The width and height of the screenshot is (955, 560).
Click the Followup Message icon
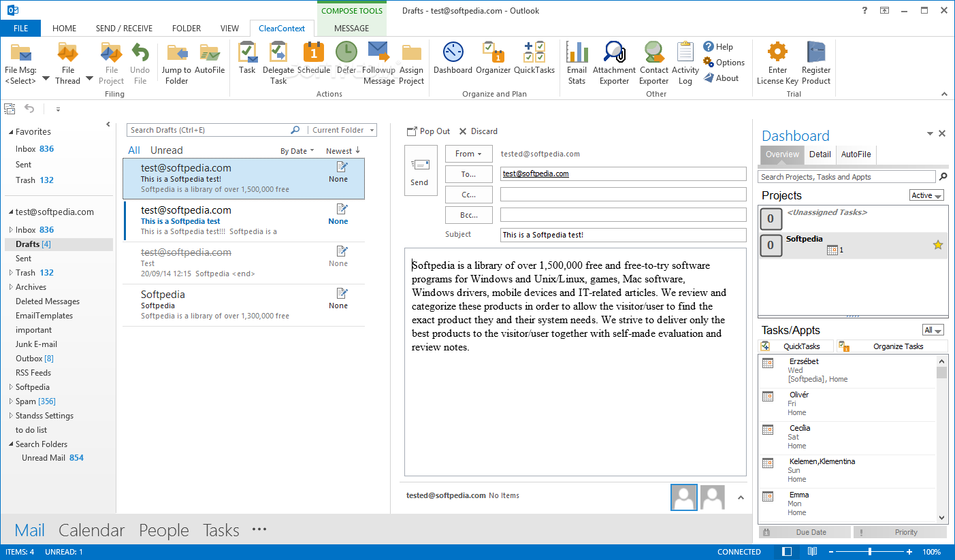coord(378,63)
